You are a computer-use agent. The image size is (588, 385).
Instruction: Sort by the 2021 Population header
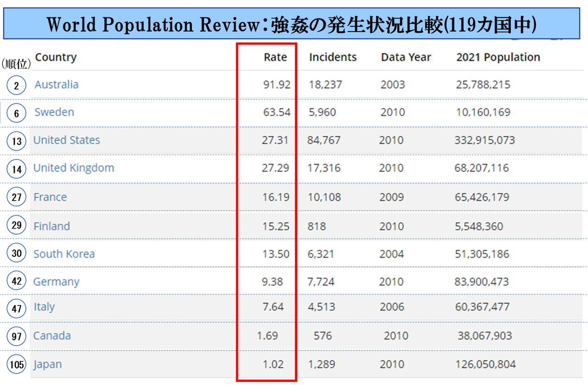click(498, 57)
